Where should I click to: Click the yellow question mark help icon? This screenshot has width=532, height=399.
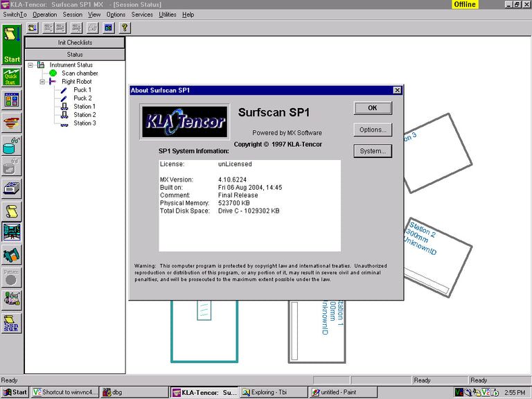coord(125,28)
